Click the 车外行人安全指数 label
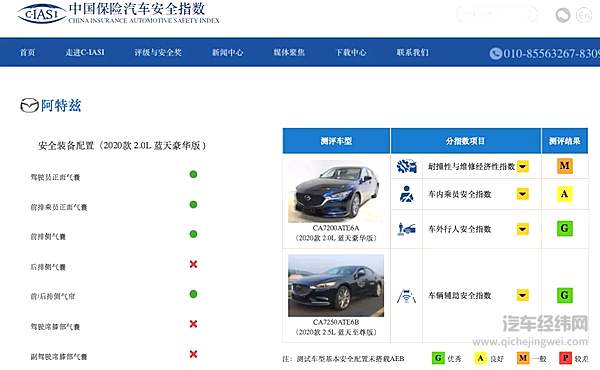The height and width of the screenshot is (370, 600). [460, 229]
